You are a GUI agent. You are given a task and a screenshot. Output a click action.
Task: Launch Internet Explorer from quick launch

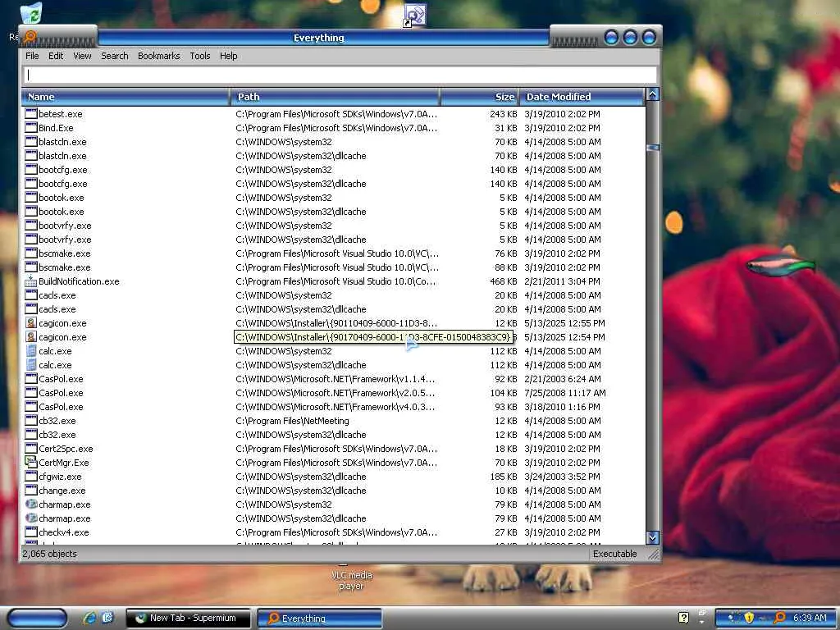coord(89,618)
